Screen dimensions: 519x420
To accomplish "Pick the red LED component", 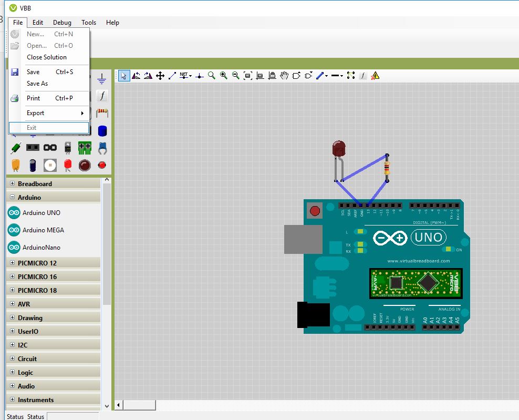I will [67, 166].
